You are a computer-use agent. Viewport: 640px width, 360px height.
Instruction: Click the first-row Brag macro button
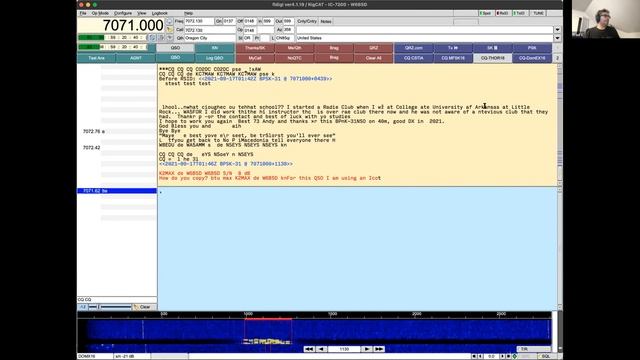click(334, 48)
